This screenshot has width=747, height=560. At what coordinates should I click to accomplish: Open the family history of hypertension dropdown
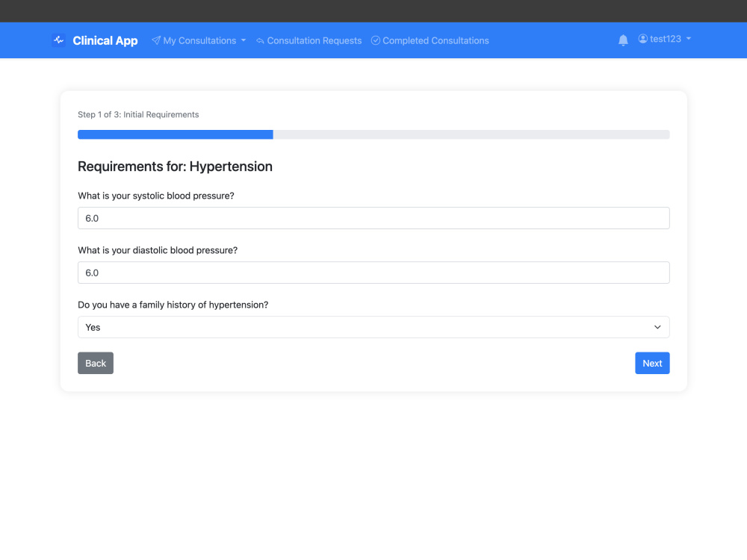[x=373, y=327]
